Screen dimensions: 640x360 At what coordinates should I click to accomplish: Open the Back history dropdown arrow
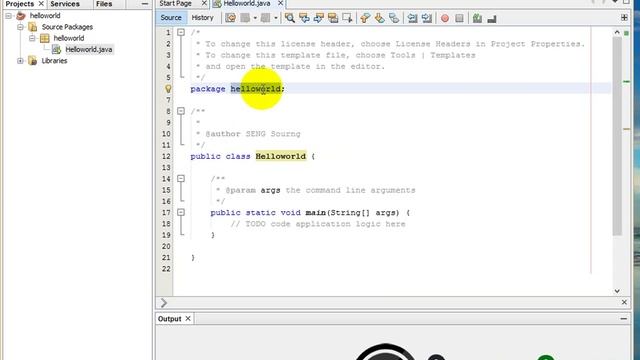tap(255, 18)
